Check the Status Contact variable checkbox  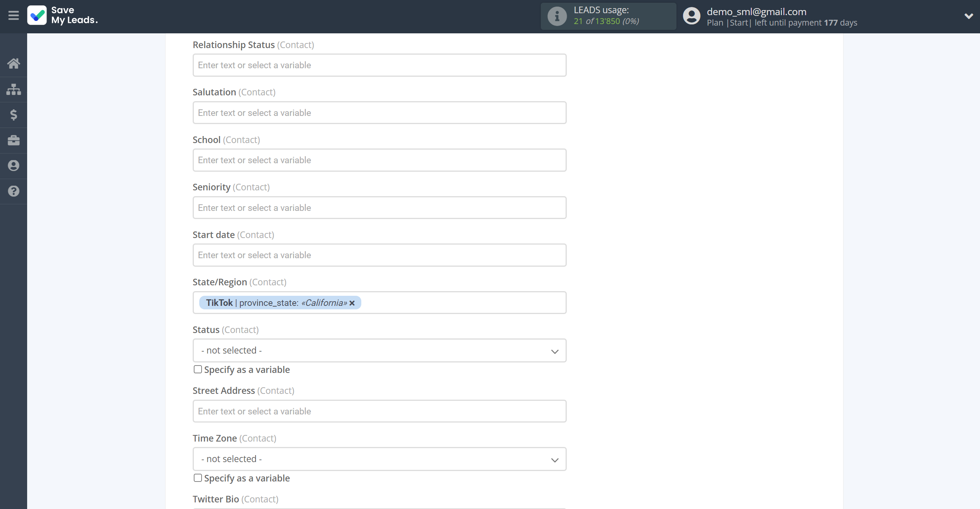tap(197, 369)
